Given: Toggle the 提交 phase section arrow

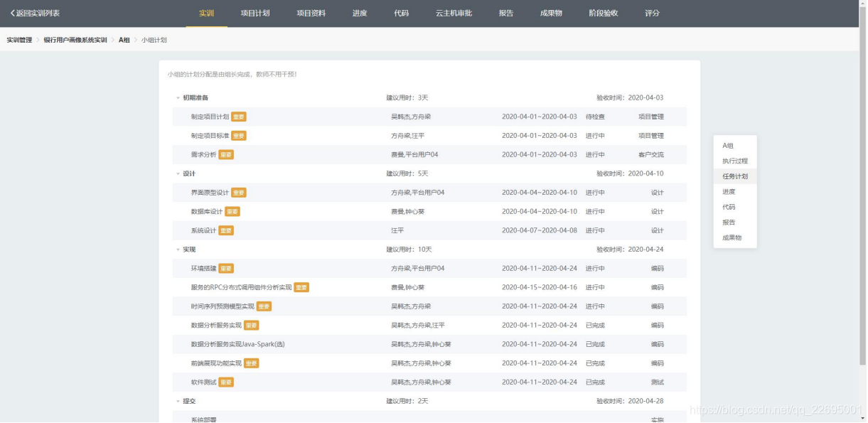Looking at the screenshot, I should pyautogui.click(x=178, y=401).
